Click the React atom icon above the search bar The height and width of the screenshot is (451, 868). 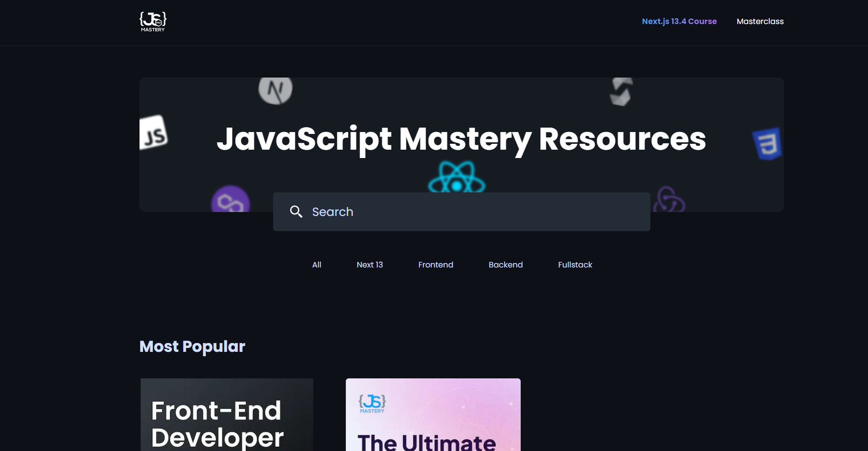[457, 178]
